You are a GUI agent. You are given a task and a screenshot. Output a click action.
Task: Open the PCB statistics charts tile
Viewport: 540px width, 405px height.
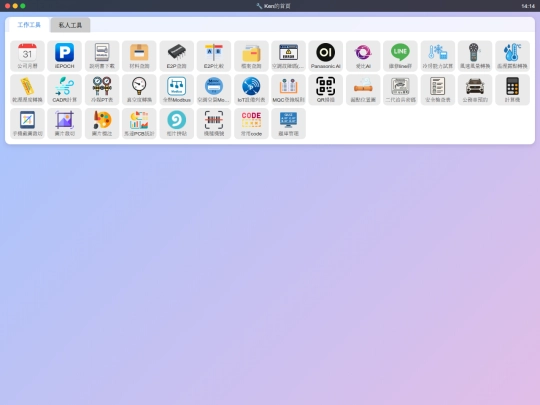pyautogui.click(x=139, y=123)
